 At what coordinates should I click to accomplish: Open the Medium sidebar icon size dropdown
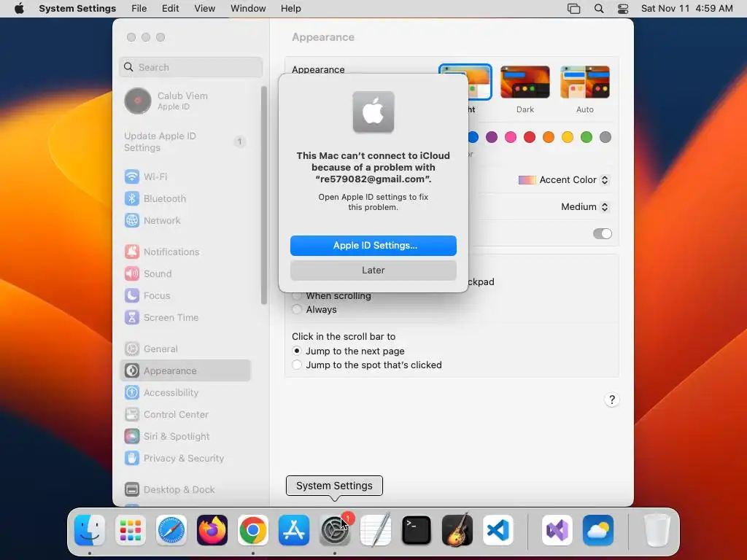coord(585,206)
